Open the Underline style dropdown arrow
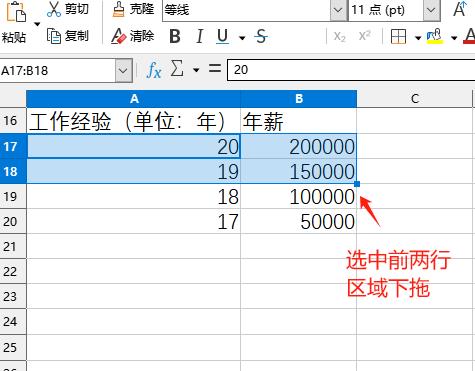Screen dimensions: 475x371 click(x=242, y=38)
